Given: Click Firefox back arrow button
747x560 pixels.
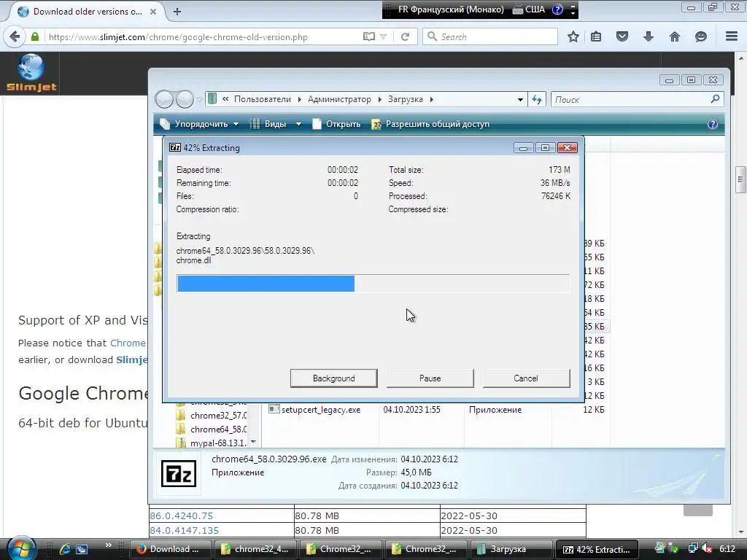Looking at the screenshot, I should click(15, 36).
